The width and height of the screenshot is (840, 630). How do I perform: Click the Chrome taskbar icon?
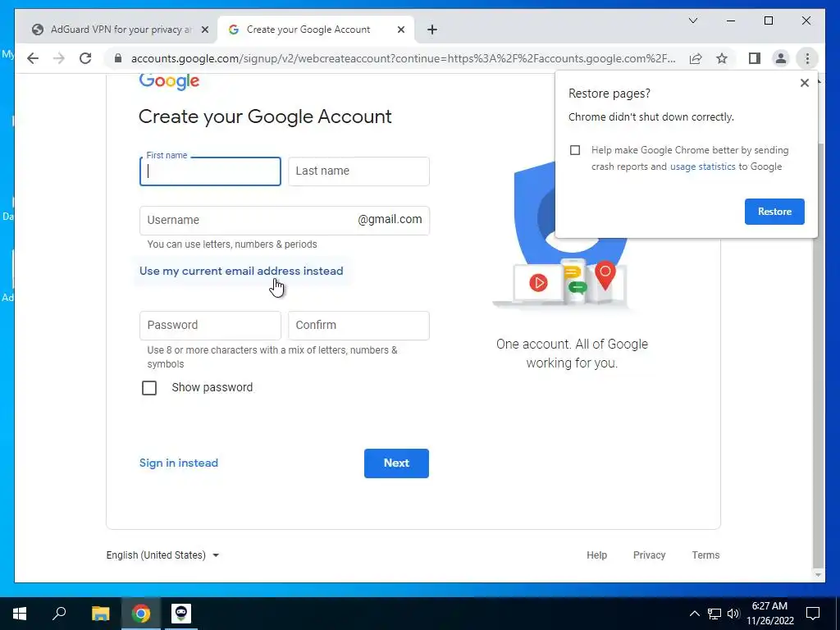tap(141, 614)
